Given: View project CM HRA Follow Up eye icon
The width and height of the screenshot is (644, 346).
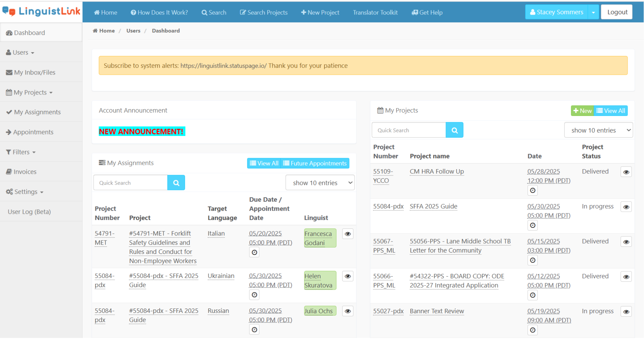Looking at the screenshot, I should (626, 172).
